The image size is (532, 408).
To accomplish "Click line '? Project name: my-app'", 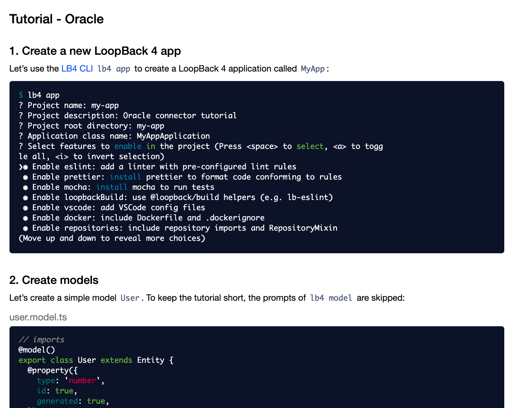I will point(69,105).
